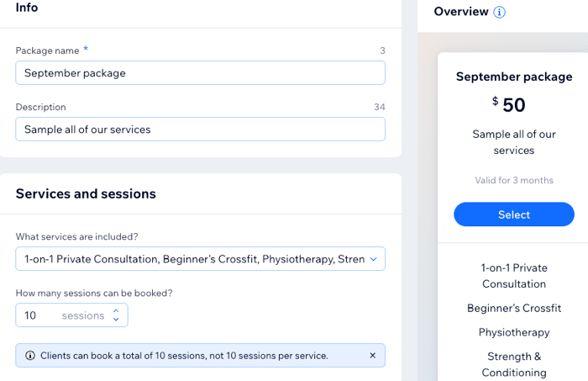Click the blue Select button

point(514,214)
